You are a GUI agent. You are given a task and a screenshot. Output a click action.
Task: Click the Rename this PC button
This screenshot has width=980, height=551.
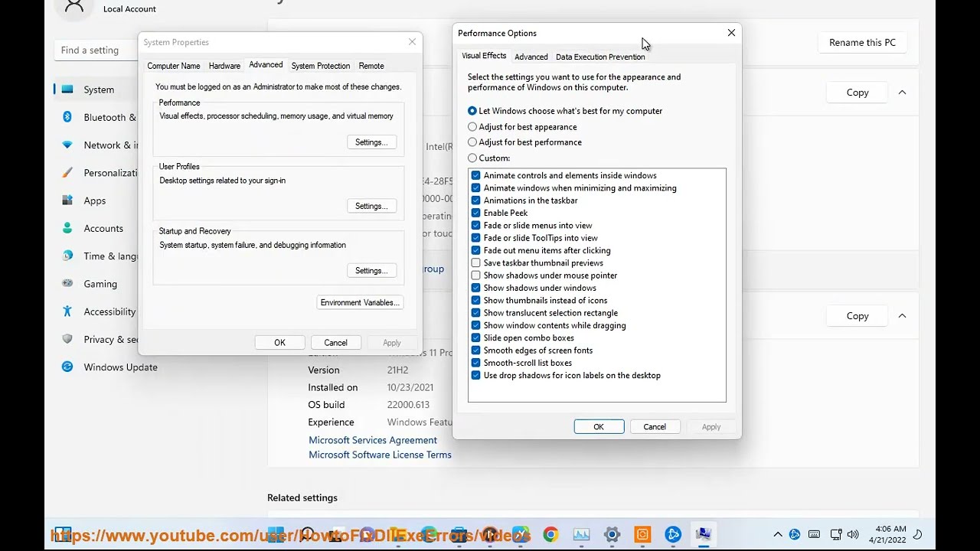tap(862, 43)
